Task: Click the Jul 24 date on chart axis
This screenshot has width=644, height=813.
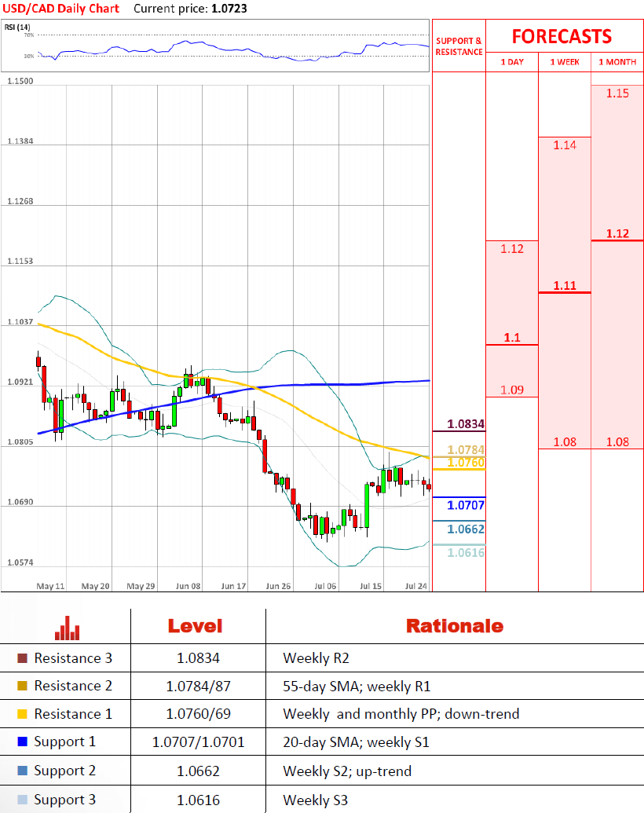Action: 416,587
